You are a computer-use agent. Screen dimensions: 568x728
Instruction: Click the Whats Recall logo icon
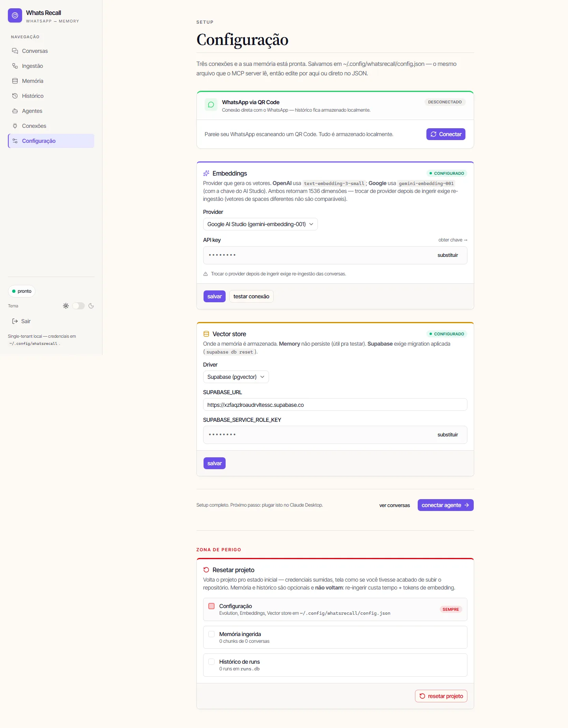coord(15,15)
